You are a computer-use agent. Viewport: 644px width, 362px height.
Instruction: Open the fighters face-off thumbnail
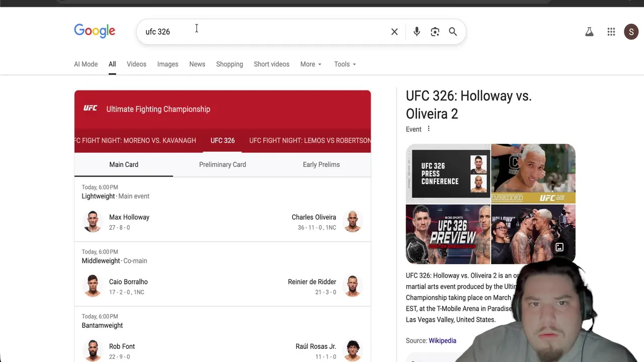tap(533, 234)
